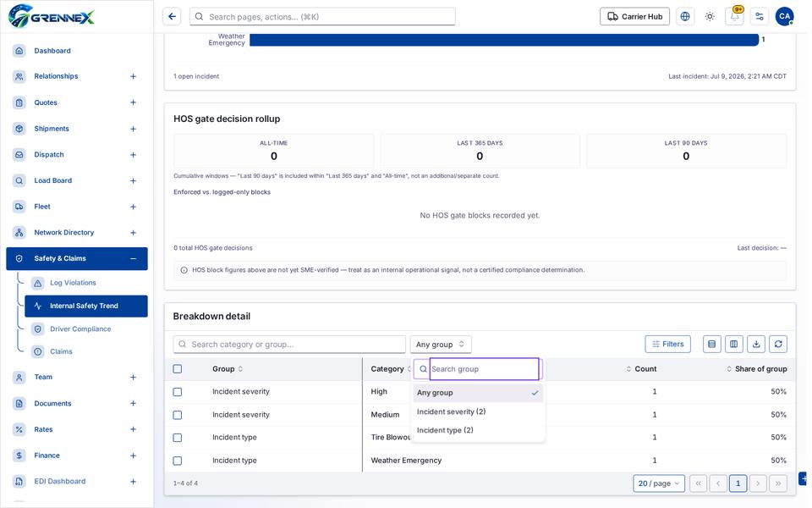The height and width of the screenshot is (508, 812).
Task: Open the CA user avatar menu
Action: tap(784, 17)
